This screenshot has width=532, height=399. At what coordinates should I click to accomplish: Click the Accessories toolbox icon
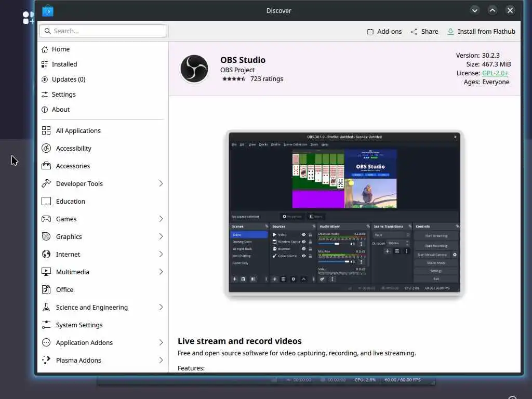(46, 166)
